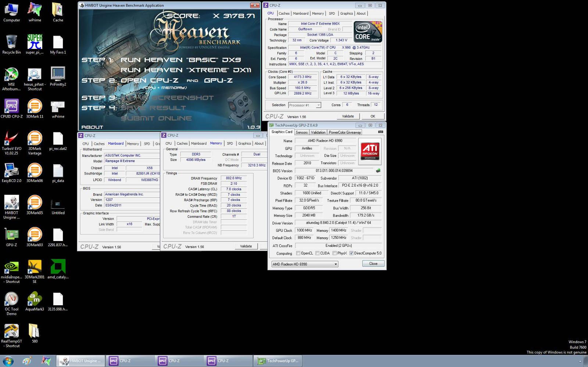Open nvidiaInspector shortcut
Image resolution: width=588 pixels, height=367 pixels.
click(11, 271)
